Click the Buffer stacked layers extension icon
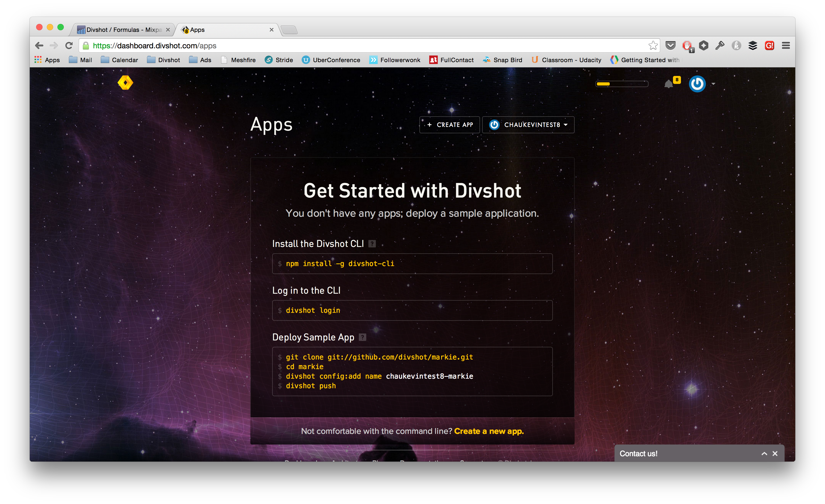This screenshot has height=504, width=825. [753, 45]
